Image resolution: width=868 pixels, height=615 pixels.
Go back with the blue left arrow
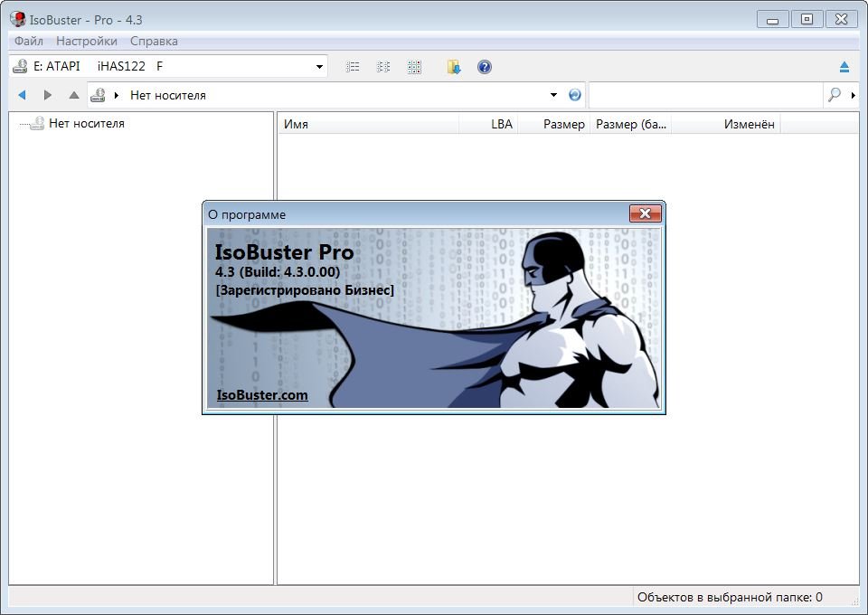[x=22, y=95]
